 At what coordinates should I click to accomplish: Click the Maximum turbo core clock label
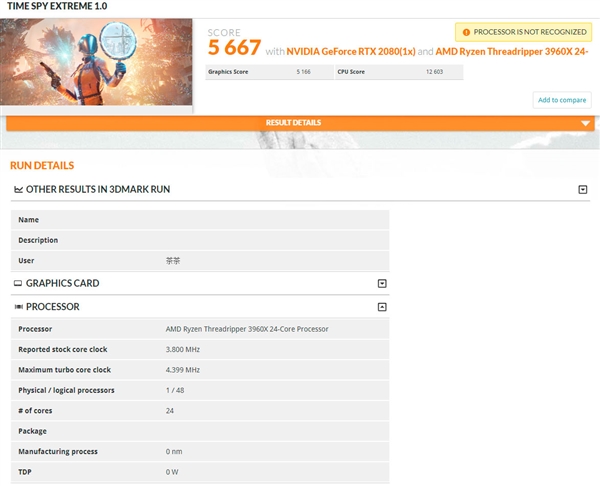[65, 370]
